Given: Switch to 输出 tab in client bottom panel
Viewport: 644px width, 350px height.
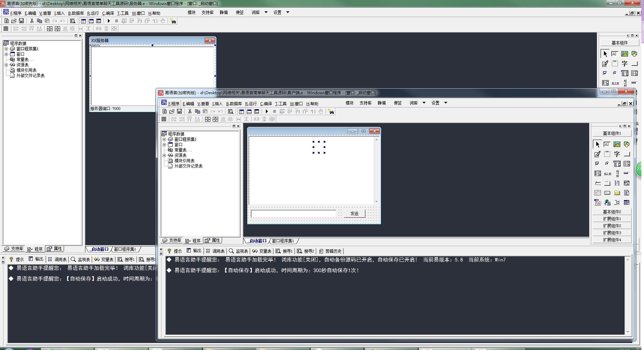Looking at the screenshot, I should pyautogui.click(x=194, y=251).
